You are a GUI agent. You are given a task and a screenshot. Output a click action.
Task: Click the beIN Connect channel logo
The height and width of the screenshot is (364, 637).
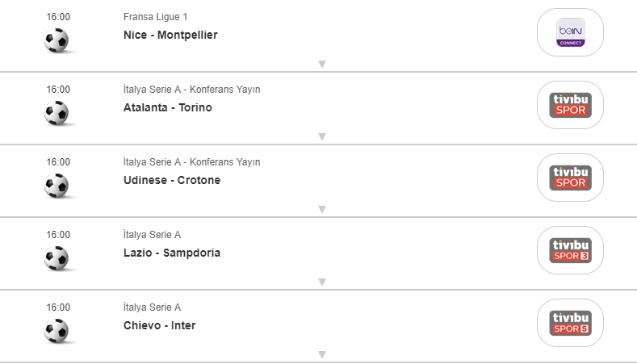coord(570,32)
